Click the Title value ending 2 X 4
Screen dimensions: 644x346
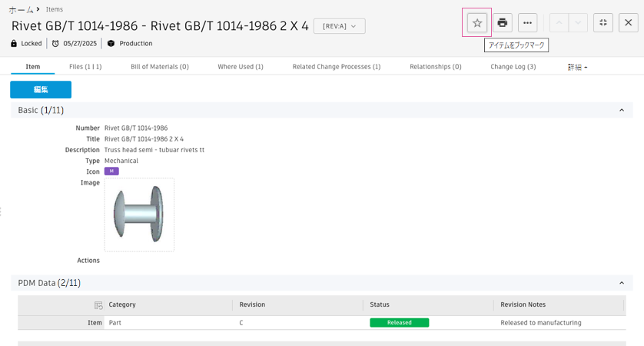point(144,139)
